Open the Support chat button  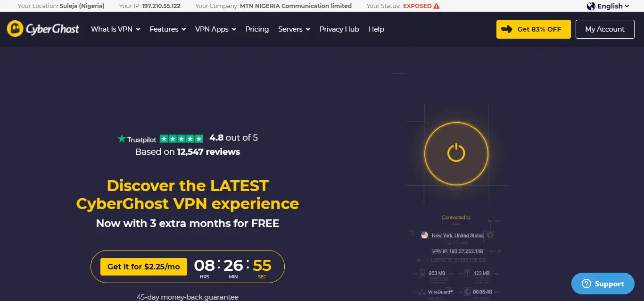coord(603,284)
